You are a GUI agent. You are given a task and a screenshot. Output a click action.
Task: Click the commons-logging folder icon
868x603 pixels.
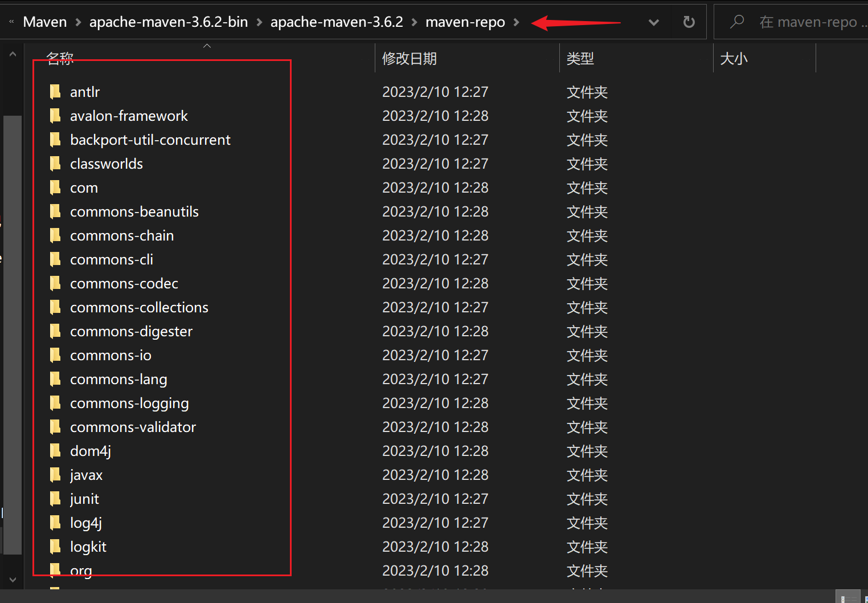[x=55, y=403]
